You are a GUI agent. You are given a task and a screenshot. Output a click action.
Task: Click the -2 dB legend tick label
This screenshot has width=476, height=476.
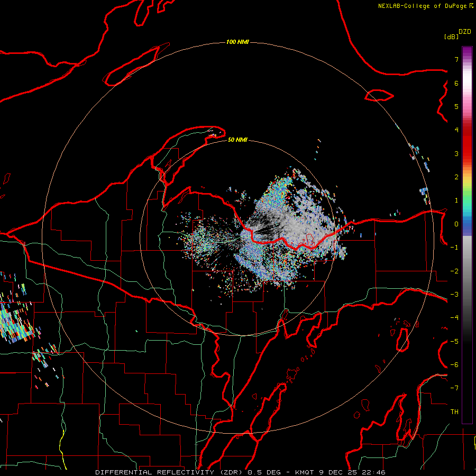(454, 271)
